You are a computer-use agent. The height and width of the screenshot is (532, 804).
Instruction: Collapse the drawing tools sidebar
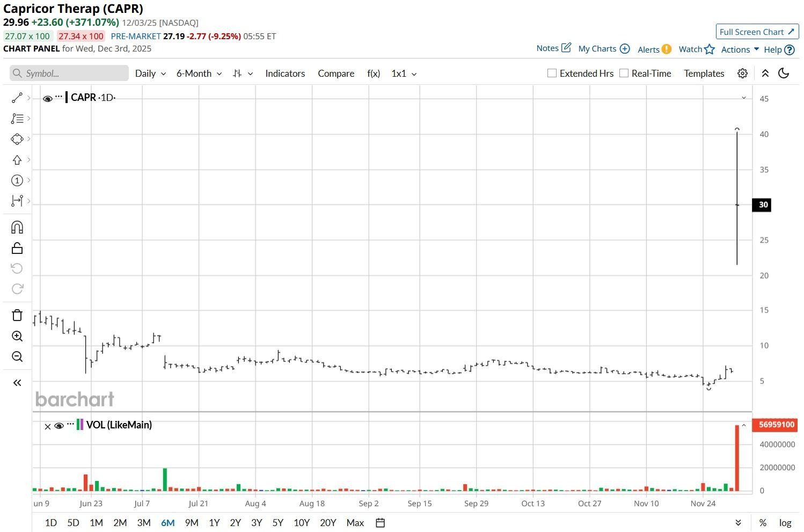pos(17,383)
